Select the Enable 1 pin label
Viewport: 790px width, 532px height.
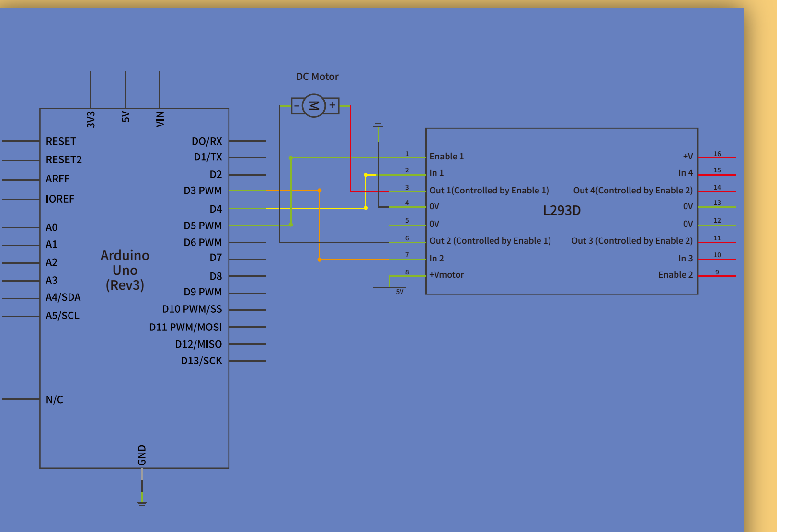(447, 157)
